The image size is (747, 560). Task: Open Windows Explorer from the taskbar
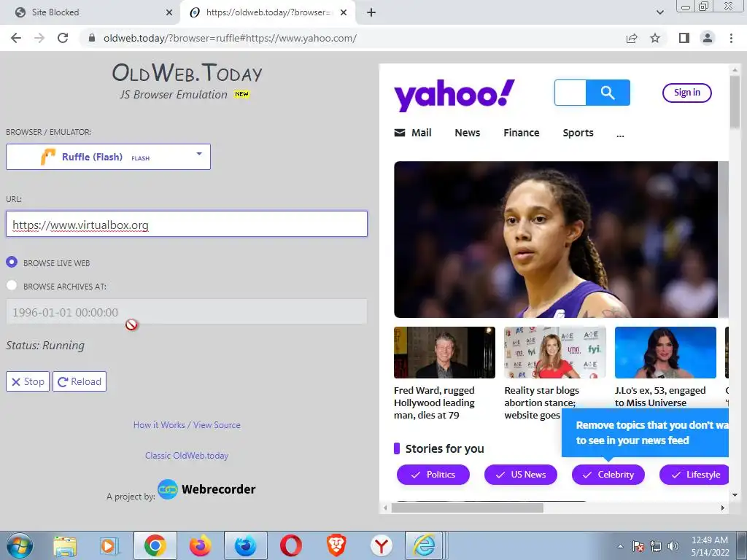coord(65,545)
